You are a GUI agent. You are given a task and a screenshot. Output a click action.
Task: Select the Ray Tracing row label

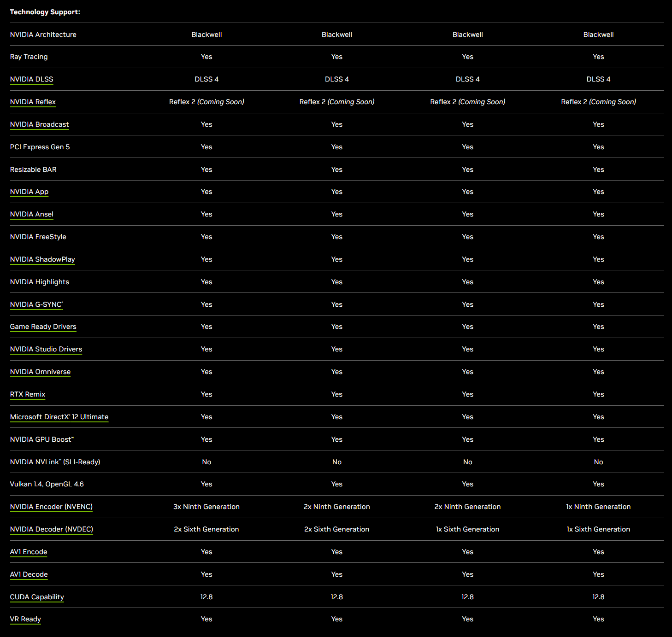29,56
